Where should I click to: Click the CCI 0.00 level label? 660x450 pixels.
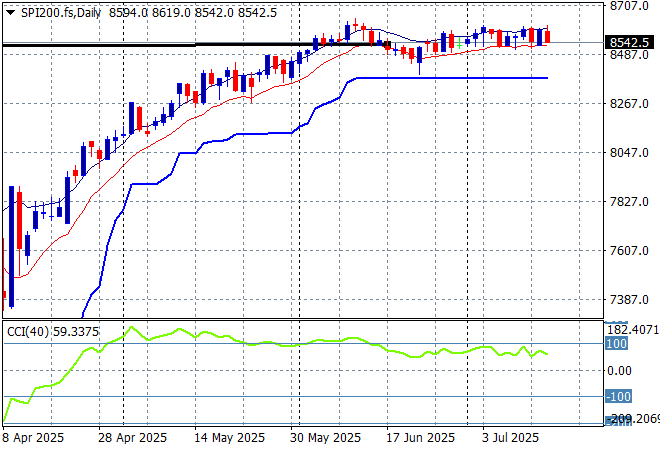620,371
